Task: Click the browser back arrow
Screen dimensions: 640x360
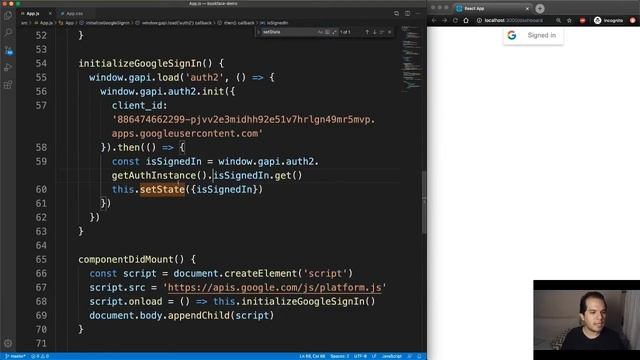Action: [434, 20]
